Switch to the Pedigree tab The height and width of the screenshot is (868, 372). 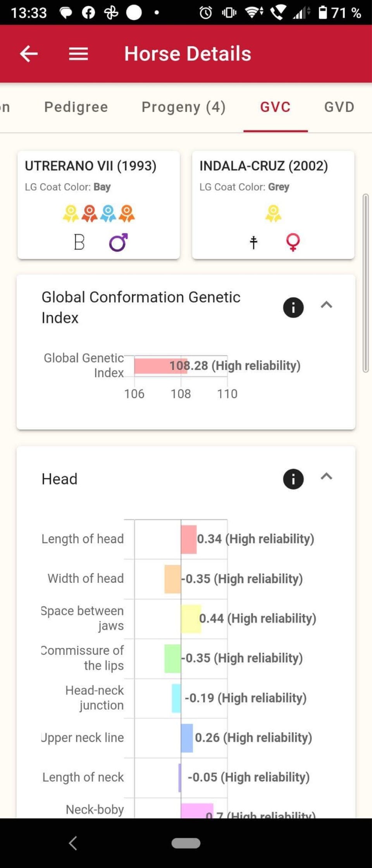76,107
